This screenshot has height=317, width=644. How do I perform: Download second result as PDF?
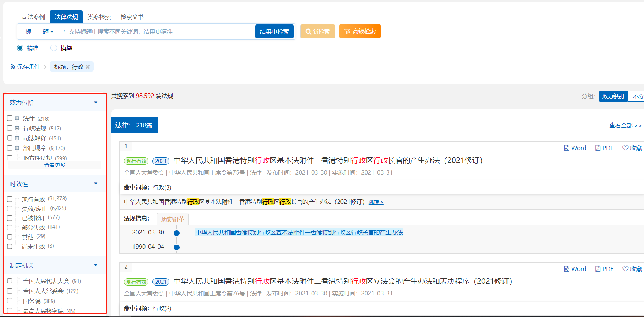(x=604, y=269)
